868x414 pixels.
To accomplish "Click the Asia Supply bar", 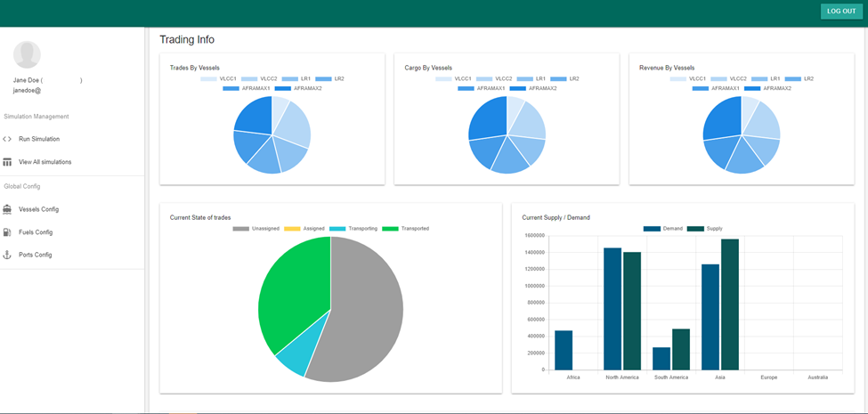I will point(730,304).
